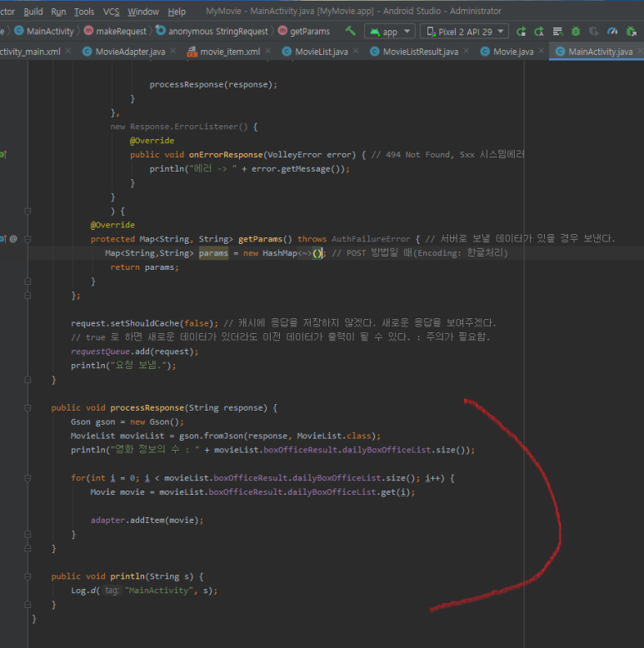The image size is (644, 648).
Task: Open the Build menu
Action: (x=33, y=12)
